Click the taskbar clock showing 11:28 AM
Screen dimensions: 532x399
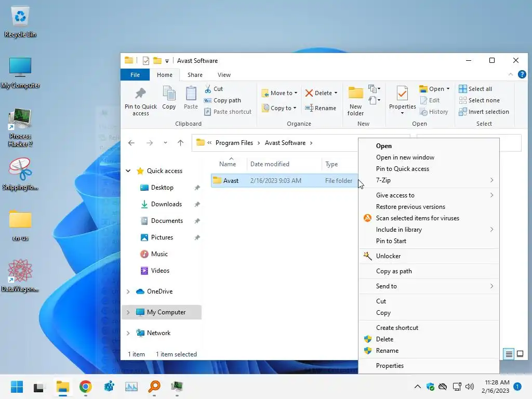coord(495,387)
